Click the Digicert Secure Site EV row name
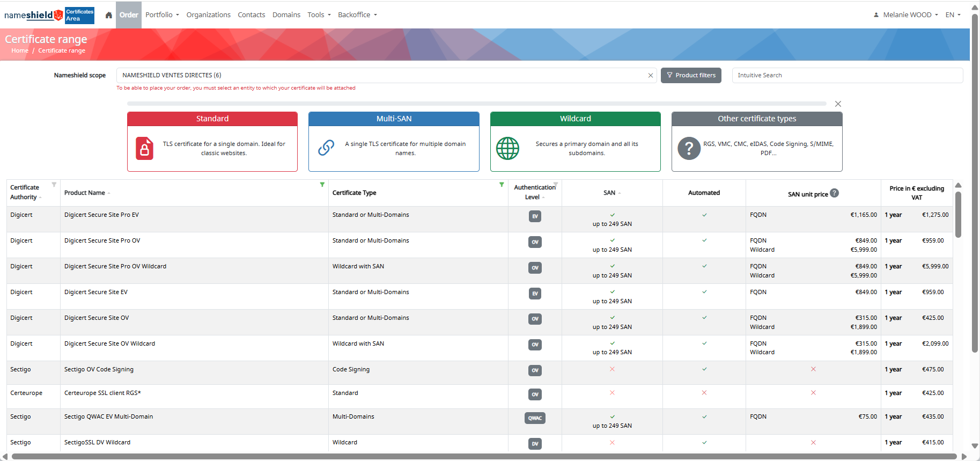 coord(96,292)
